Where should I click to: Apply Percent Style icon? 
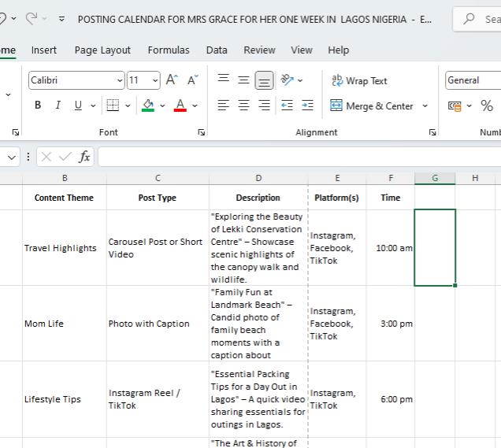[x=487, y=106]
